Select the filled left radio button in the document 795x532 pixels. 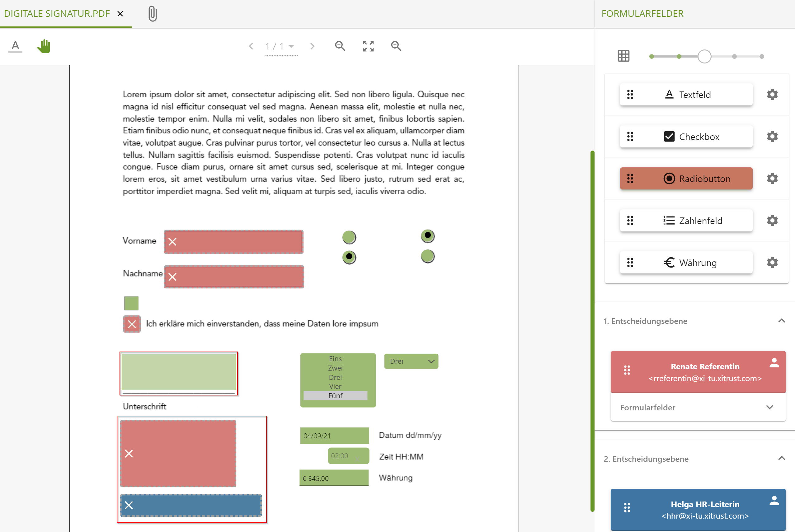[x=349, y=257]
